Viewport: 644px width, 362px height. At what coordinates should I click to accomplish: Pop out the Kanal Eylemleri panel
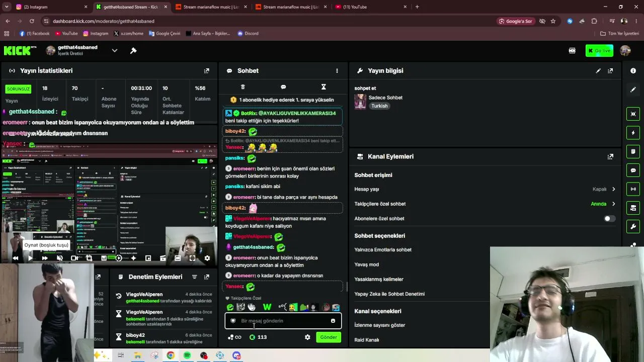click(610, 156)
